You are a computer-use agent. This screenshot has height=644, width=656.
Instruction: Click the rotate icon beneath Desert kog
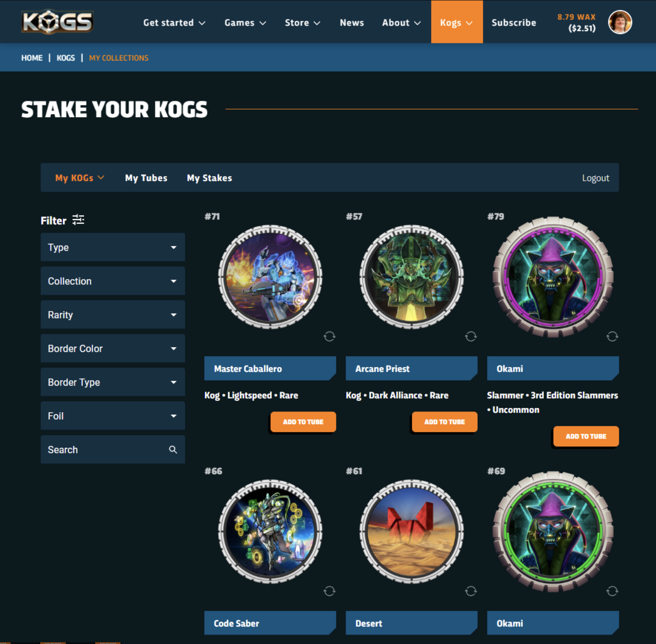coord(471,591)
